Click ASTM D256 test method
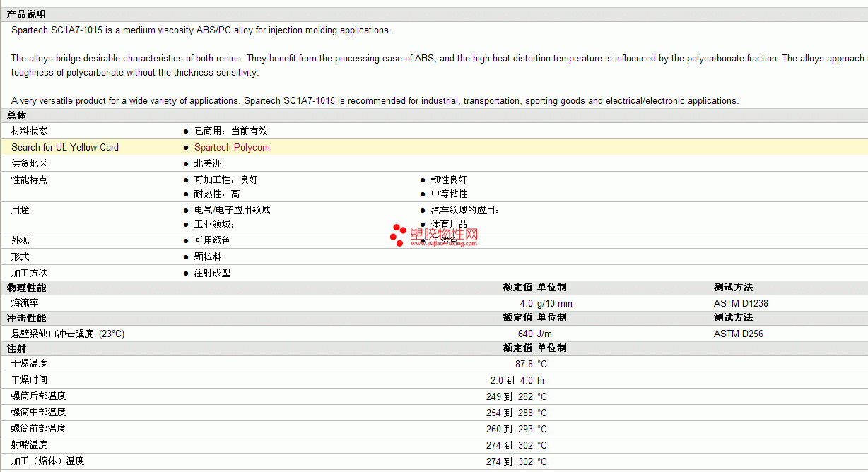 pyautogui.click(x=739, y=334)
